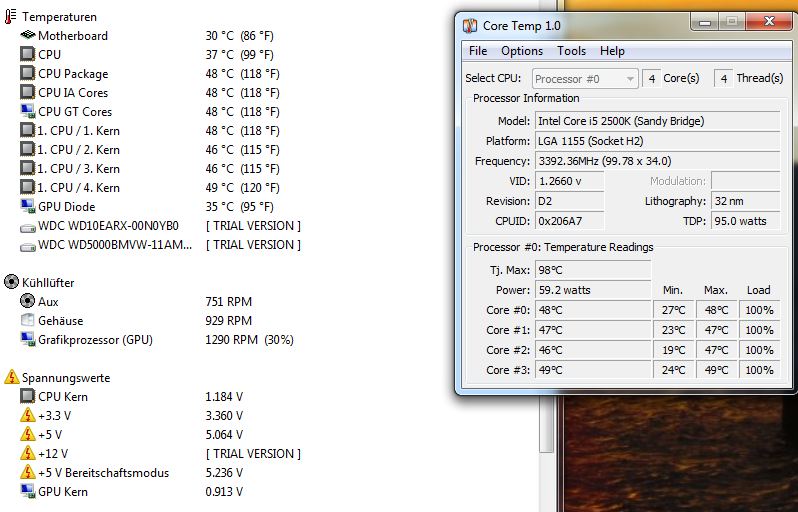Click the chip icon beside CPU 37 °C

coord(27,54)
